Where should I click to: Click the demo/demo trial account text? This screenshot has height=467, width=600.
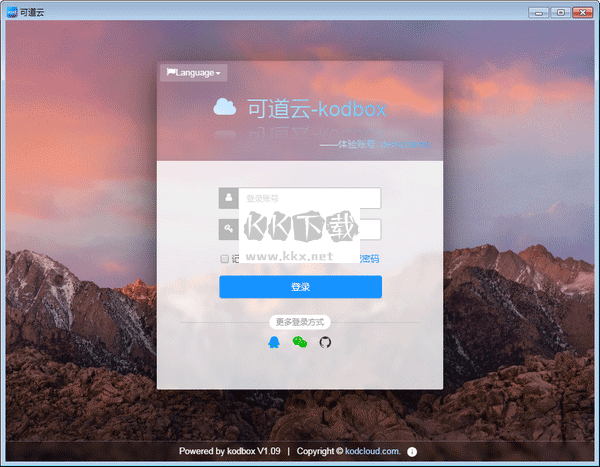pyautogui.click(x=405, y=144)
